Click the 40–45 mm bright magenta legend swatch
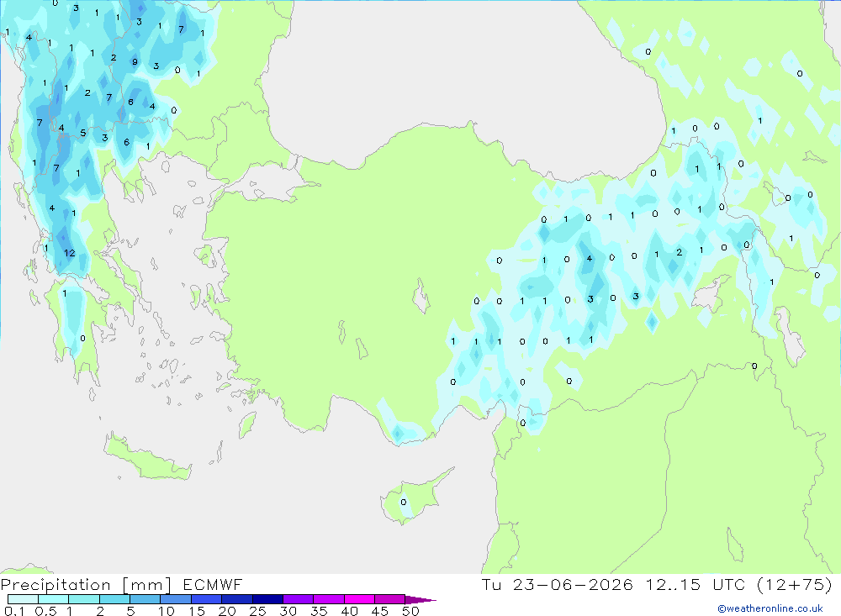This screenshot has height=616, width=841. pos(359,599)
